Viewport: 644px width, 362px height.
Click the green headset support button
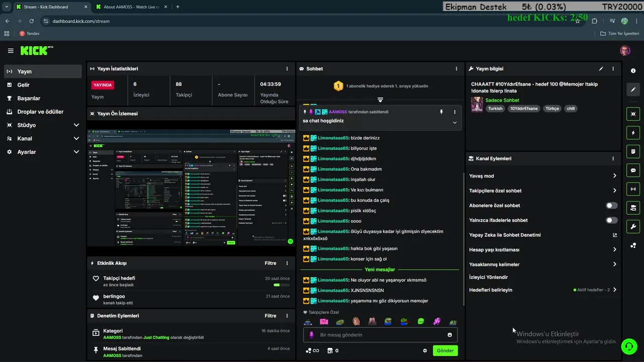click(x=628, y=346)
